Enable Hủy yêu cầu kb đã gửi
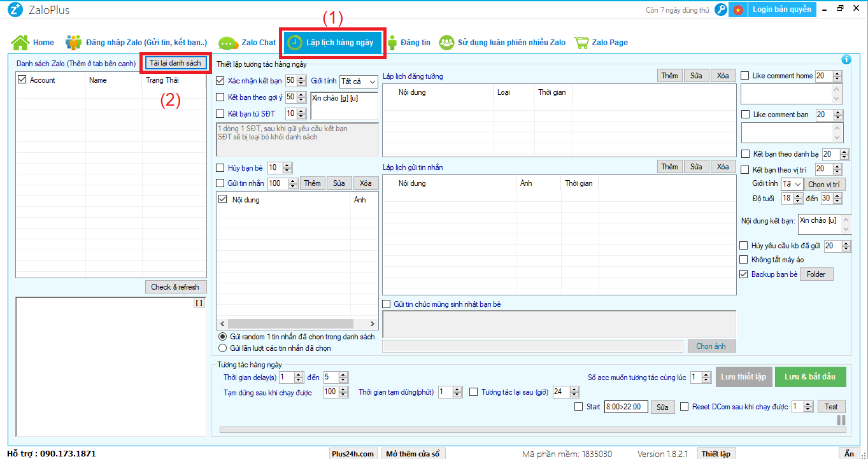The width and height of the screenshot is (868, 459). [x=743, y=246]
